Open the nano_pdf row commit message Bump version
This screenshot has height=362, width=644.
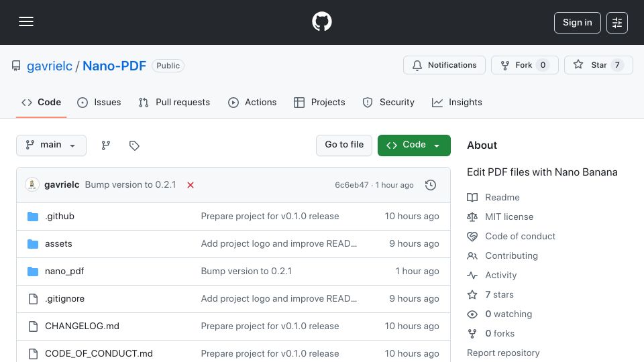point(246,271)
